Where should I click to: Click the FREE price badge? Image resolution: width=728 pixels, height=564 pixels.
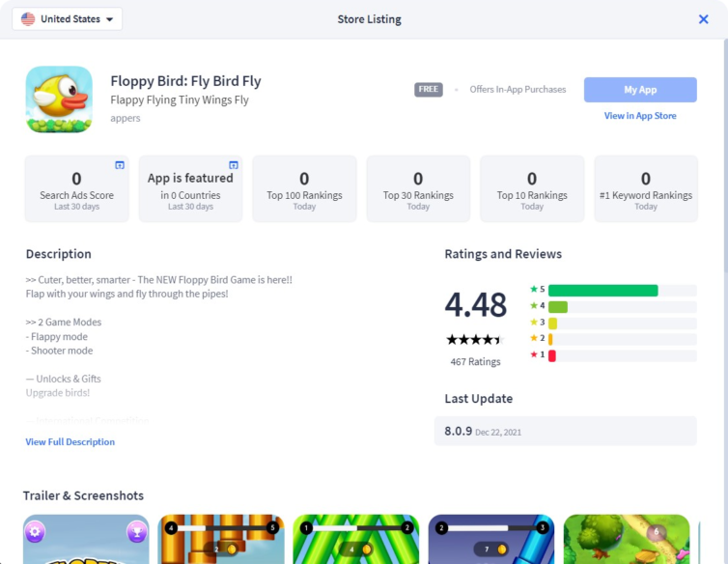[x=428, y=89]
